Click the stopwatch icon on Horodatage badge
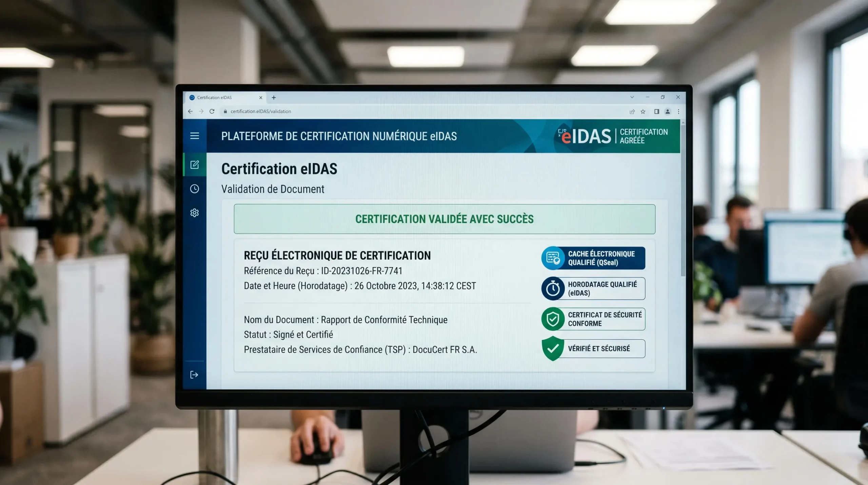The width and height of the screenshot is (868, 485). [x=553, y=288]
